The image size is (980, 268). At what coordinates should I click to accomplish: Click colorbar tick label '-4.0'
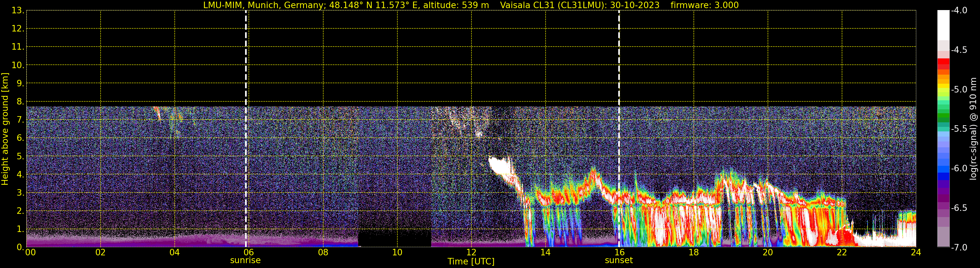pos(959,10)
